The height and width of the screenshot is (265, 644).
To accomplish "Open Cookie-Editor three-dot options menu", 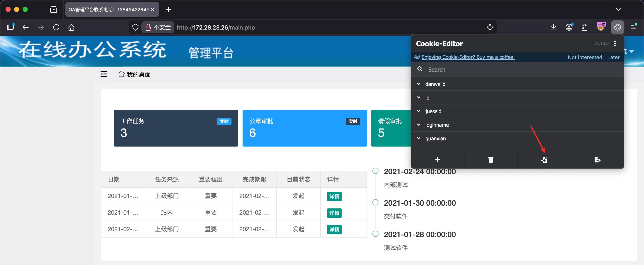I will coord(615,43).
